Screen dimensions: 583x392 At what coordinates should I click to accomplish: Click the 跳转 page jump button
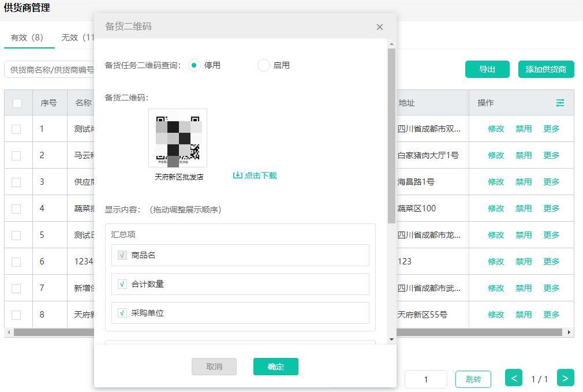coord(473,378)
